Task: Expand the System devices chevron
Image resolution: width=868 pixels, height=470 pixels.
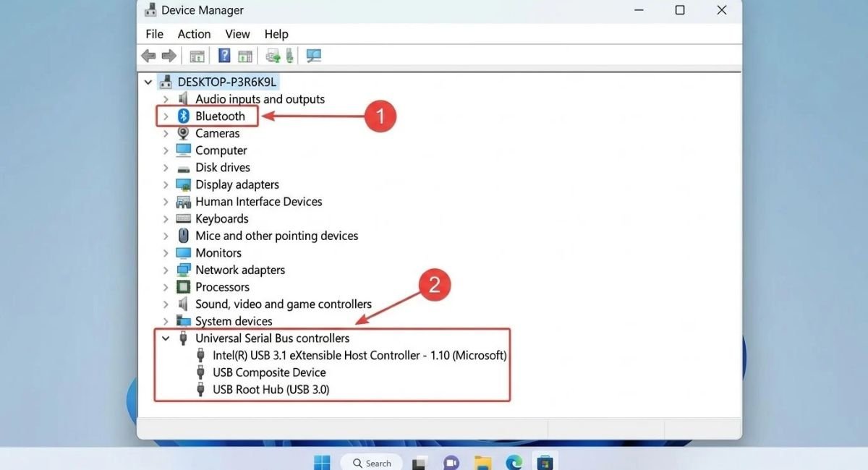Action: (166, 321)
